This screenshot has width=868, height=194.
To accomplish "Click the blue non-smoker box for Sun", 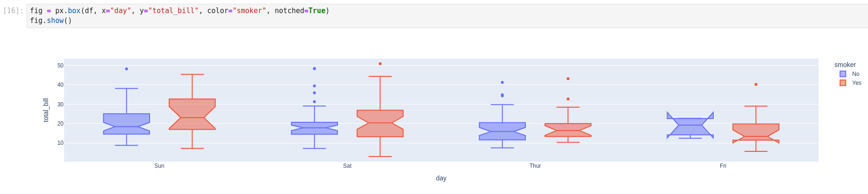I will (x=127, y=120).
